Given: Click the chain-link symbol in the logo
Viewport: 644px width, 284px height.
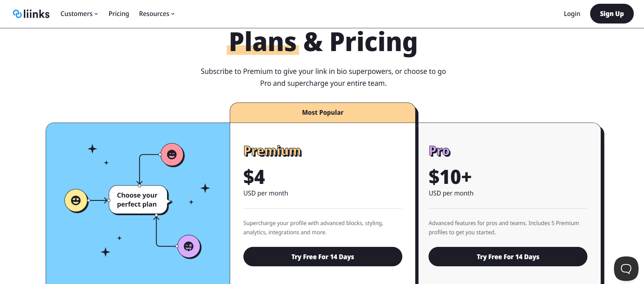Looking at the screenshot, I should point(17,14).
